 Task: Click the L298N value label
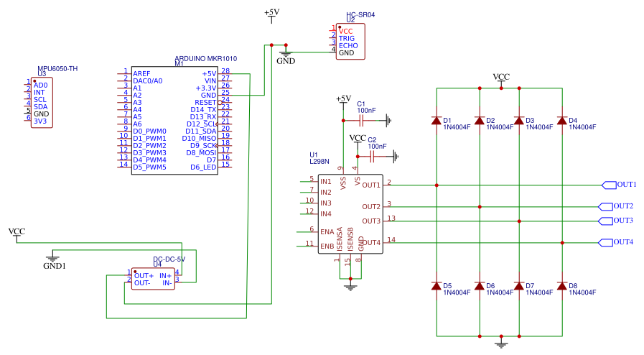tap(319, 162)
